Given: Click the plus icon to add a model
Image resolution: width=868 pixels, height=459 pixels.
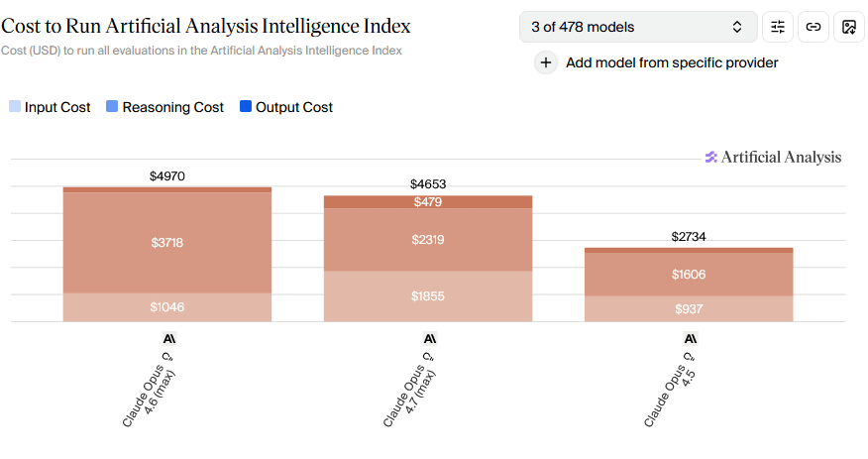Looking at the screenshot, I should click(x=546, y=62).
